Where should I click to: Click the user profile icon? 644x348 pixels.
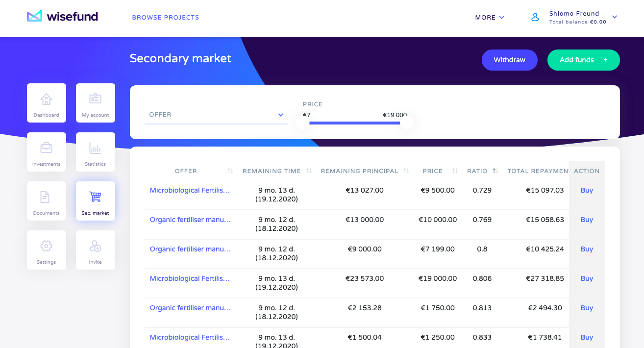535,17
